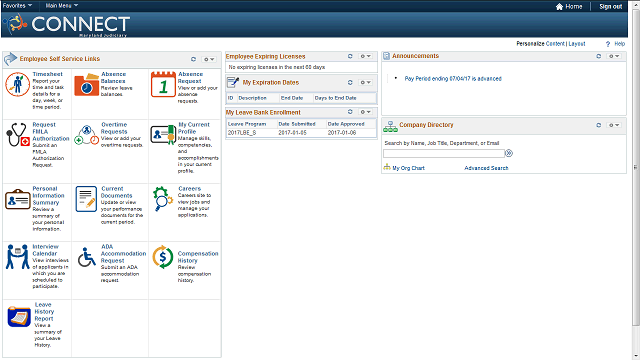This screenshot has height=360, width=640.
Task: Refresh the Employee Expiring Licenses pagelet
Action: point(350,56)
